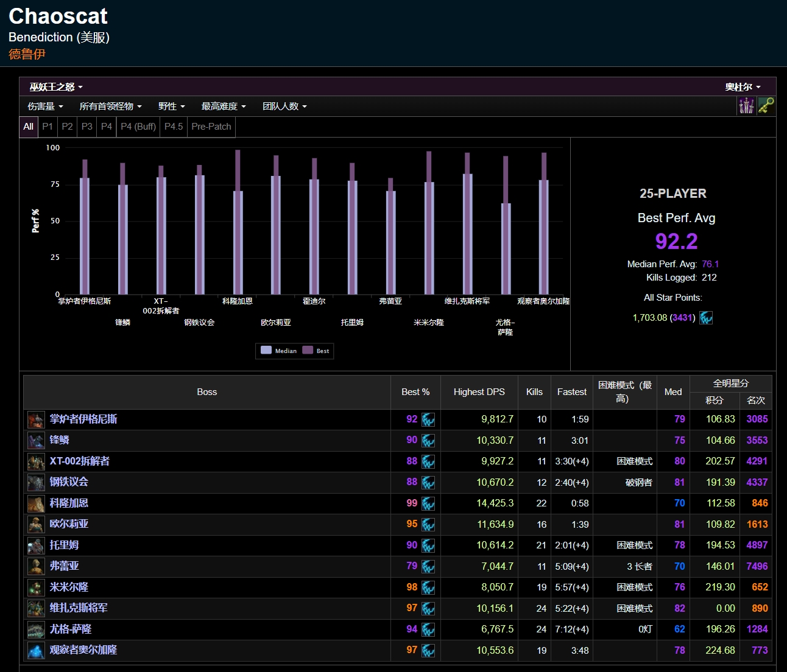
Task: Open best rank icon beside 92 for 掌炉者伊格尼斯
Action: [428, 419]
